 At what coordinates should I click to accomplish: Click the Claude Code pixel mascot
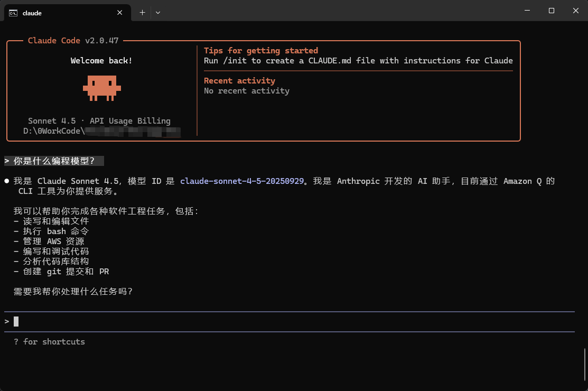tap(102, 88)
